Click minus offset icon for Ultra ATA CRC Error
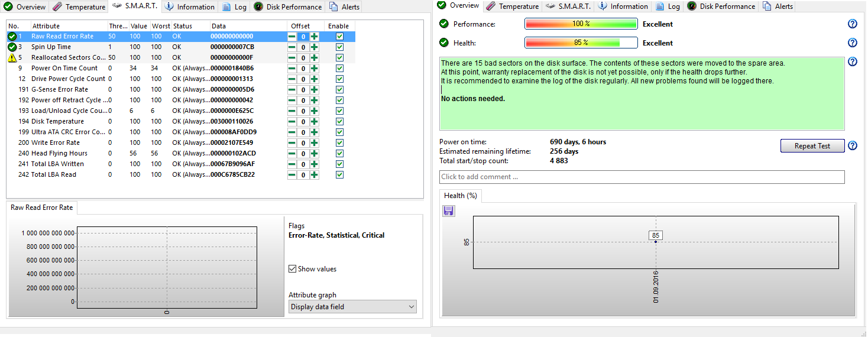This screenshot has width=868, height=337. 292,132
